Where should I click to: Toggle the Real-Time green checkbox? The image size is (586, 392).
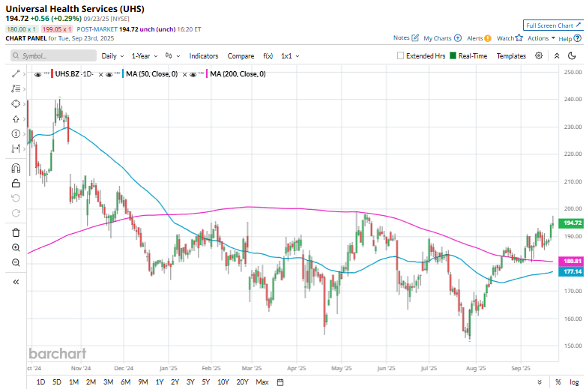pos(453,55)
